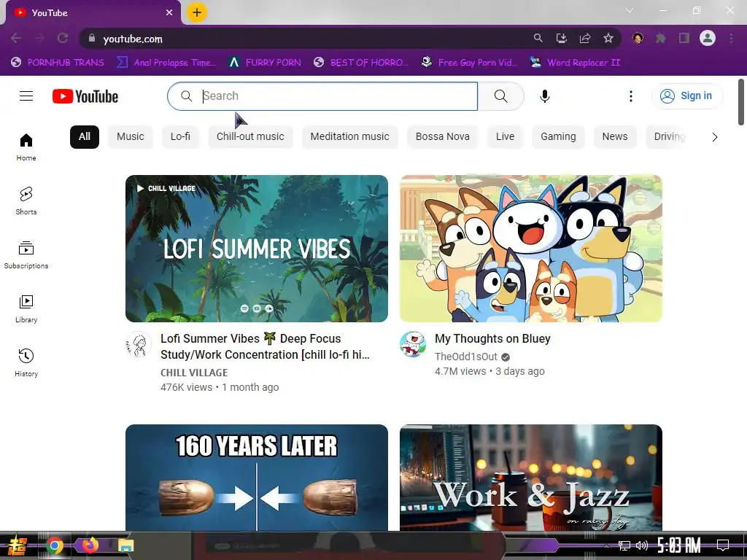Open Library from sidebar
This screenshot has height=560, width=747.
point(26,309)
